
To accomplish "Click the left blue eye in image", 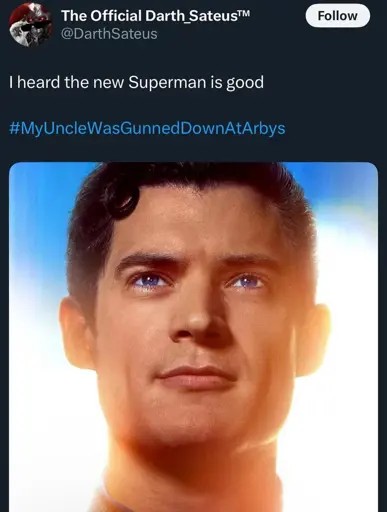I will [150, 281].
